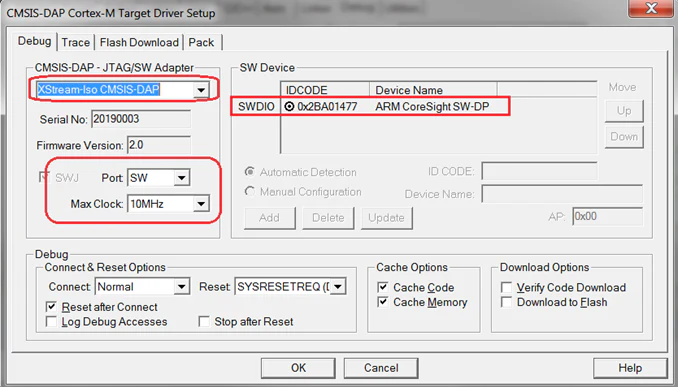This screenshot has width=678, height=388.
Task: Click the Update button
Action: 387,218
